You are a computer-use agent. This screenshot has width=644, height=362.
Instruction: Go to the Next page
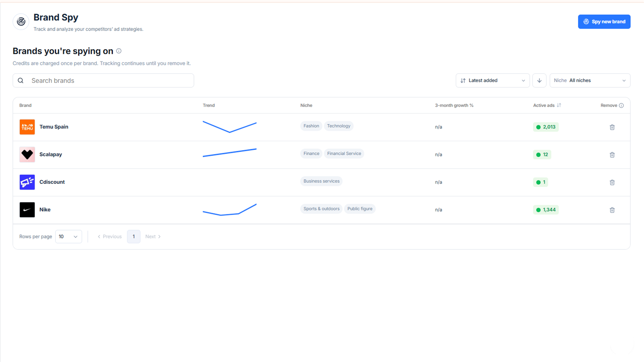coord(153,237)
